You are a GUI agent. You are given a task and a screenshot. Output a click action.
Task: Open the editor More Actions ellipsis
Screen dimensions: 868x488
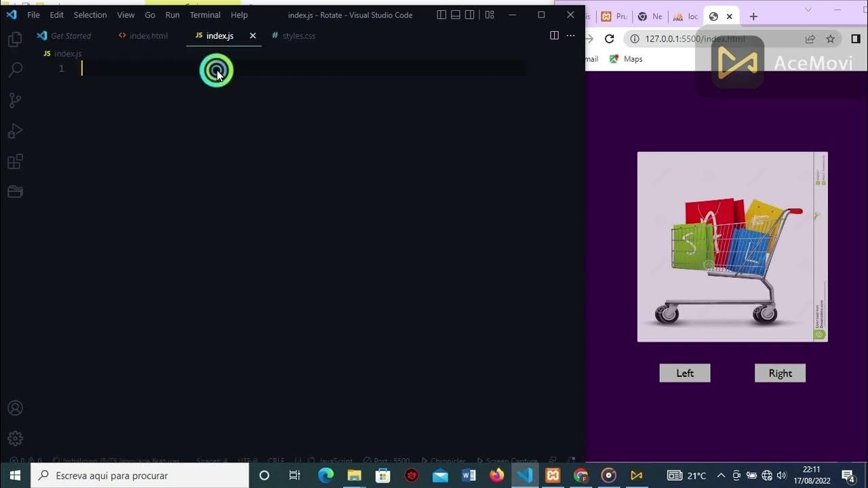click(571, 35)
